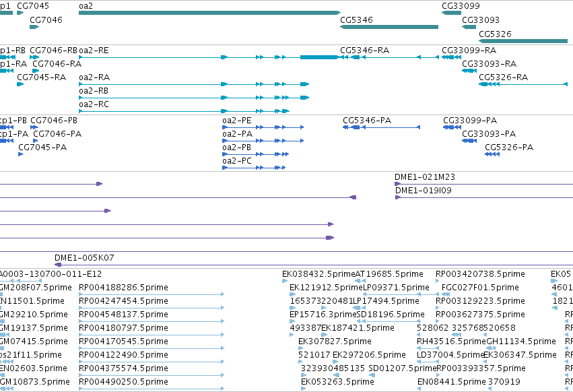This screenshot has height=392, width=573.
Task: Select the oa2-RA transcript label
Action: coord(94,77)
